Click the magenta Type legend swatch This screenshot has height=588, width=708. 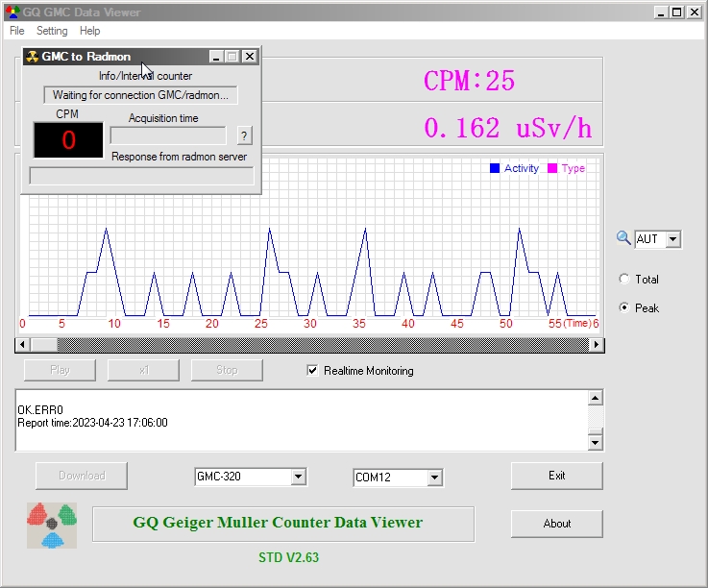pyautogui.click(x=551, y=168)
